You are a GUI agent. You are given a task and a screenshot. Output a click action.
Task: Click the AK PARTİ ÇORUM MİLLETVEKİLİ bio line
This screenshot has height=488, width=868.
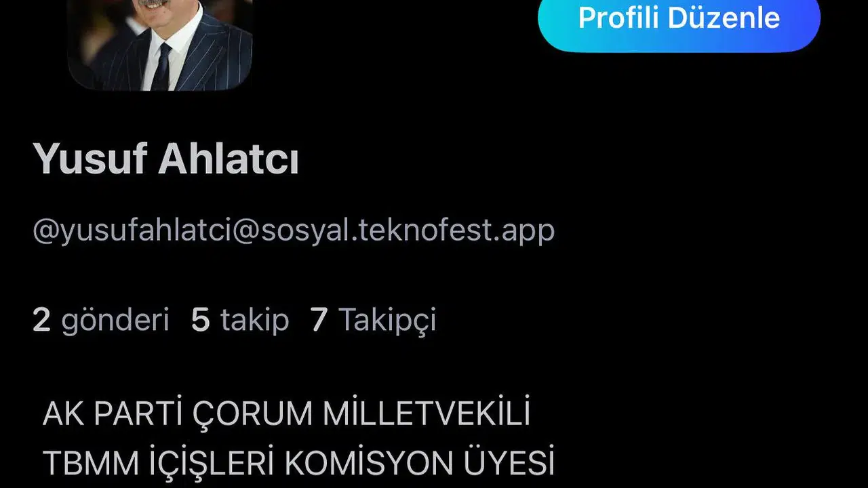click(x=286, y=414)
